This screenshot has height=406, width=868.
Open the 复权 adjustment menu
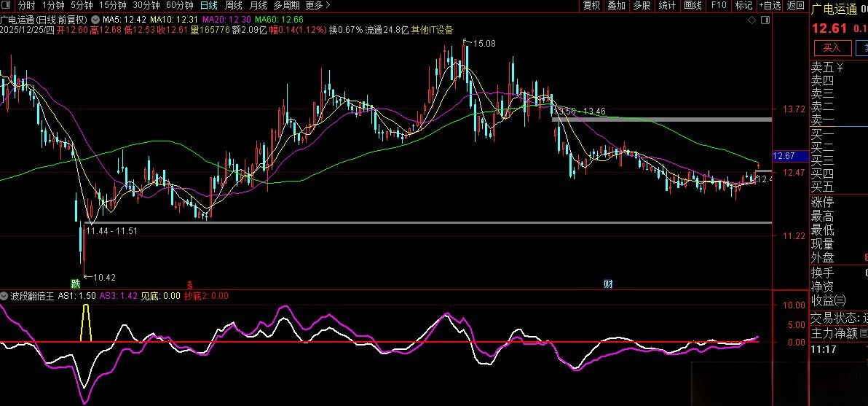coord(592,6)
